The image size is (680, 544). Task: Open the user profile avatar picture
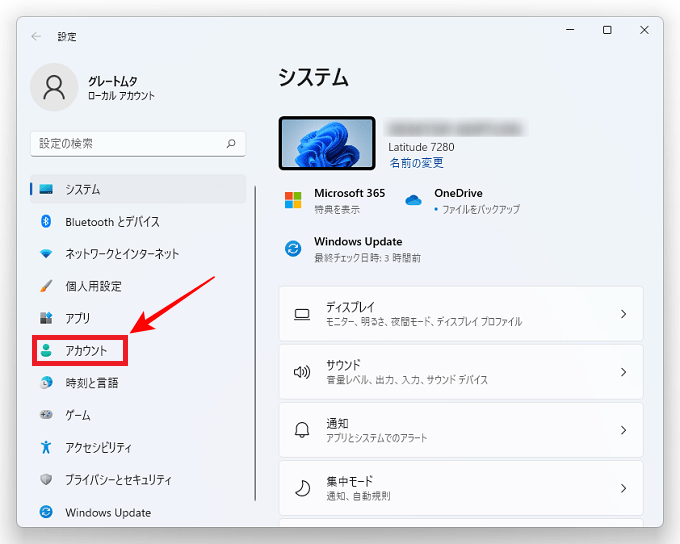coord(54,87)
